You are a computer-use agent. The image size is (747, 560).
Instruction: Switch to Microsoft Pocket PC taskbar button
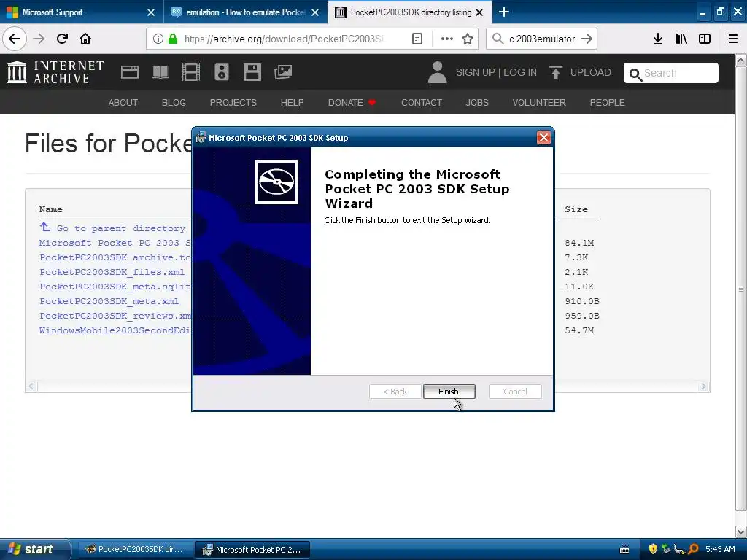[252, 550]
